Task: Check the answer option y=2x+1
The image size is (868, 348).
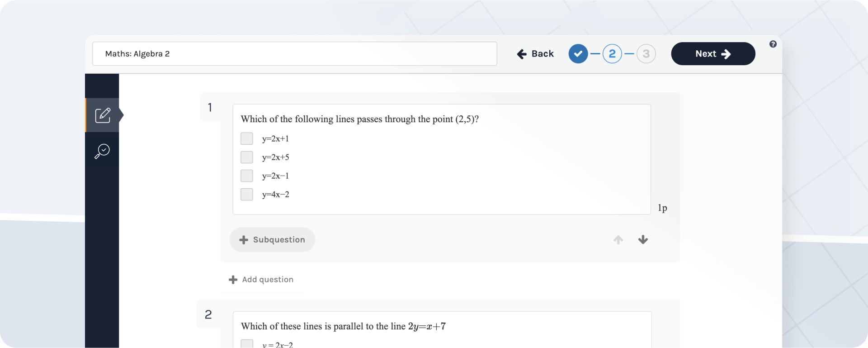Action: coord(247,138)
